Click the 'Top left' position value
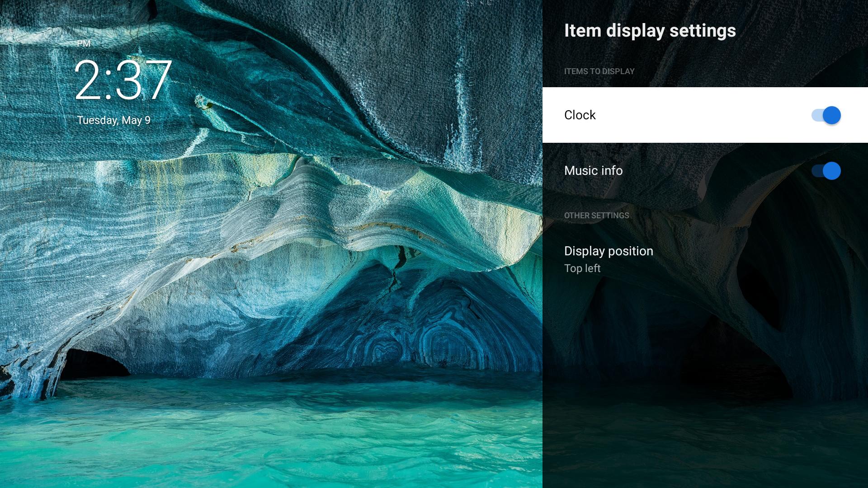This screenshot has height=488, width=868. coord(582,268)
